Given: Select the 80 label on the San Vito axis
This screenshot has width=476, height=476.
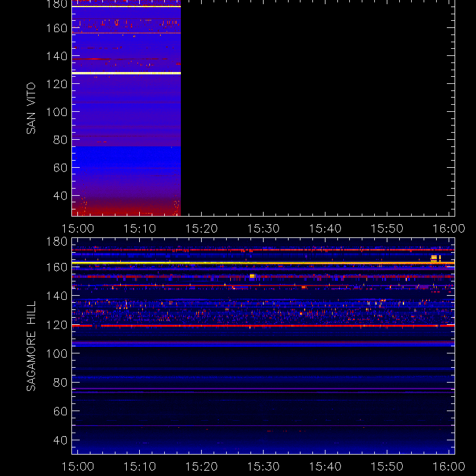Looking at the screenshot, I should click(x=60, y=140).
